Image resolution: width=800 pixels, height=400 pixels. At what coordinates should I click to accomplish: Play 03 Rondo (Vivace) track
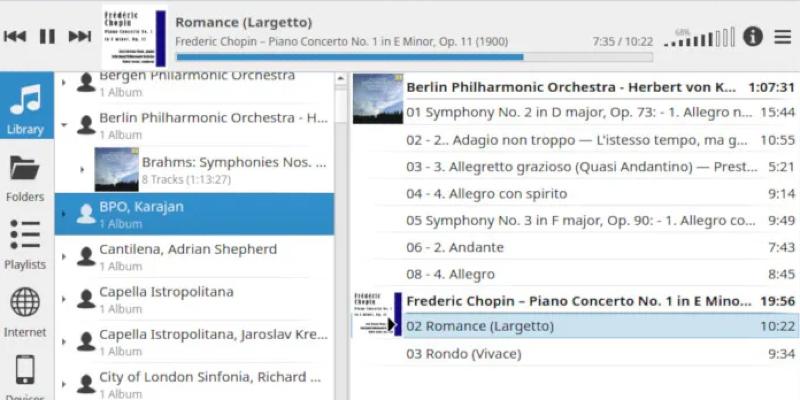pyautogui.click(x=473, y=353)
